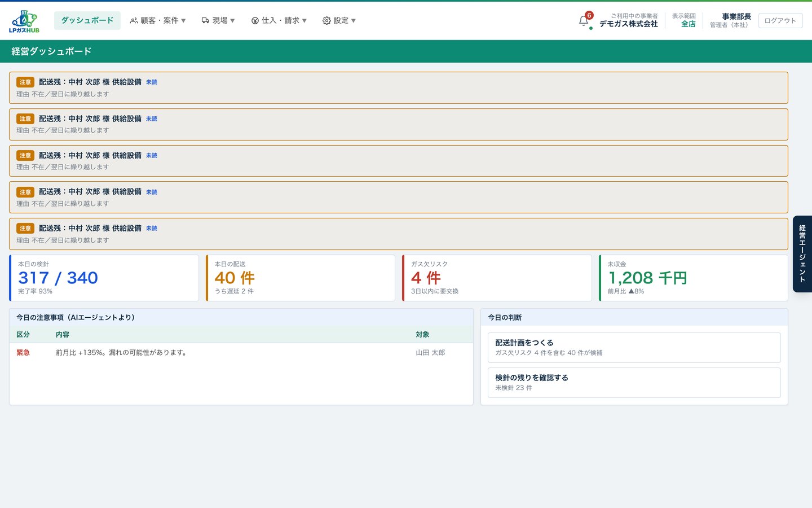The height and width of the screenshot is (508, 812).
Task: Click the 前月比 +135% leak warning text
Action: click(x=121, y=353)
